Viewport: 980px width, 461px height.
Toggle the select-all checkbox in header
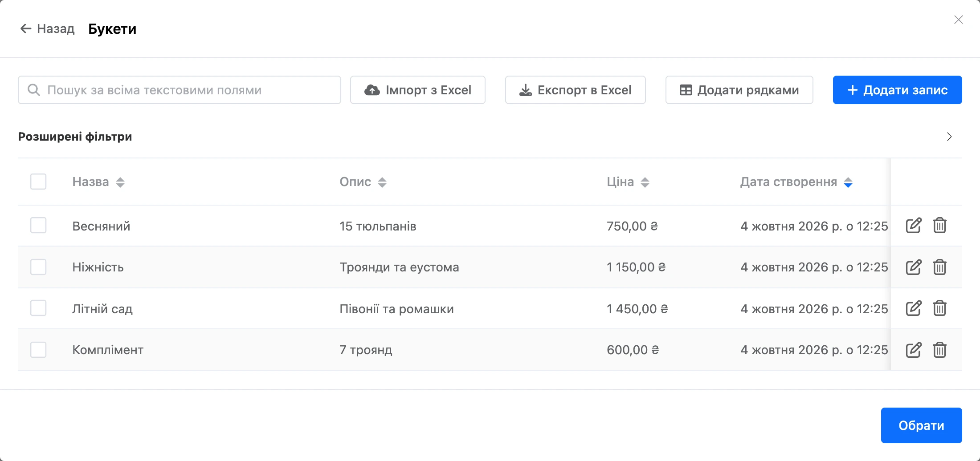(x=38, y=182)
